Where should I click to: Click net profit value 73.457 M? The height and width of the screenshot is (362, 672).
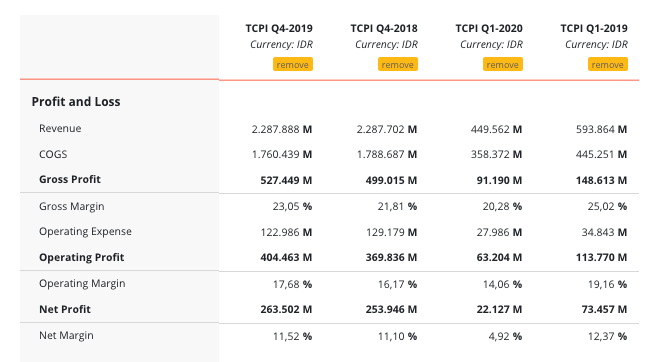coord(604,309)
